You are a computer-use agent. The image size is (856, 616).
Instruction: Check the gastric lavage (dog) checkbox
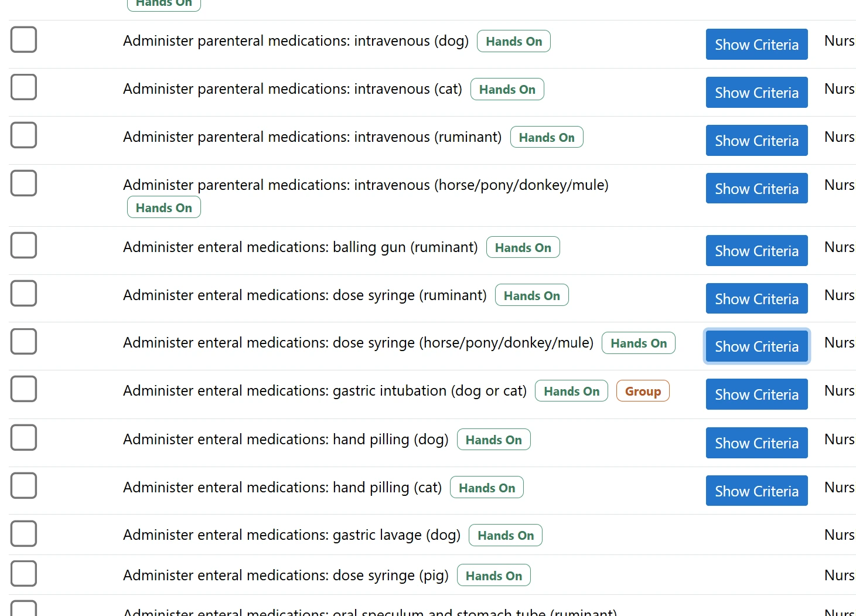(23, 534)
